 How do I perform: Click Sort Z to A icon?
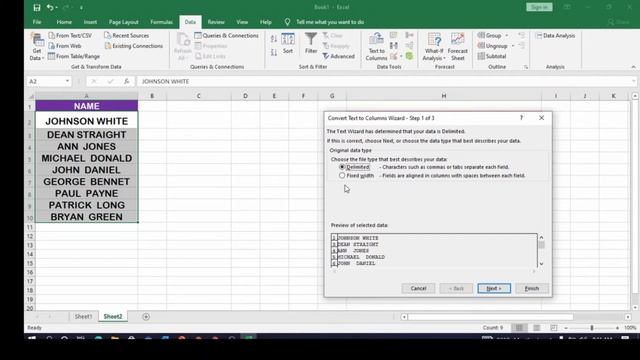274,52
